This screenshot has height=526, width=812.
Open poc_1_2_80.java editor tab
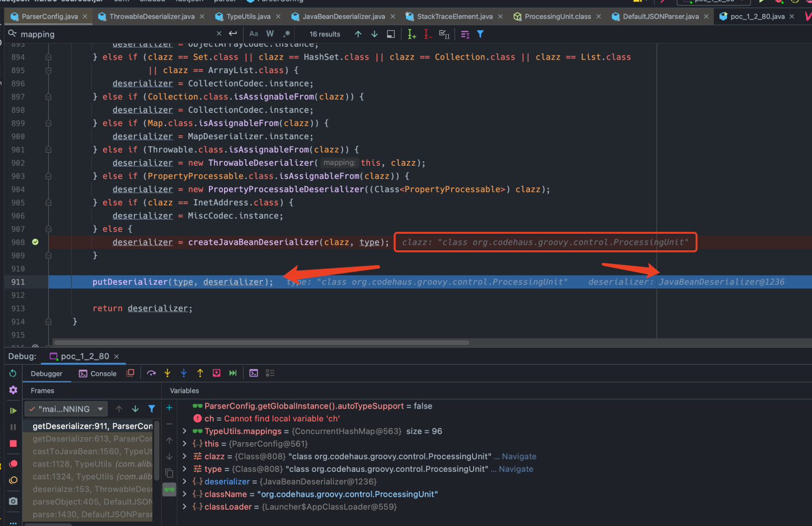tap(757, 17)
